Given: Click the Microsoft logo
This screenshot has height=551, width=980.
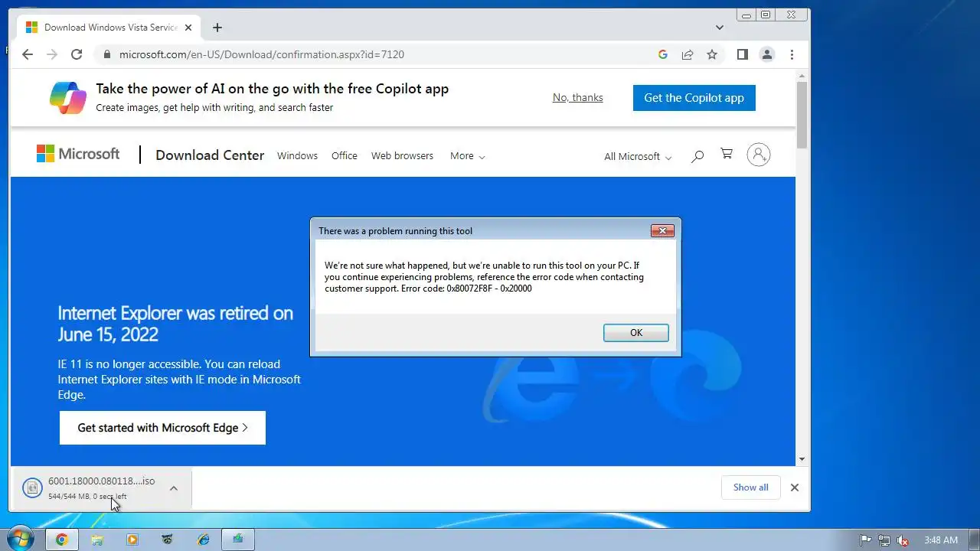Looking at the screenshot, I should coord(78,154).
